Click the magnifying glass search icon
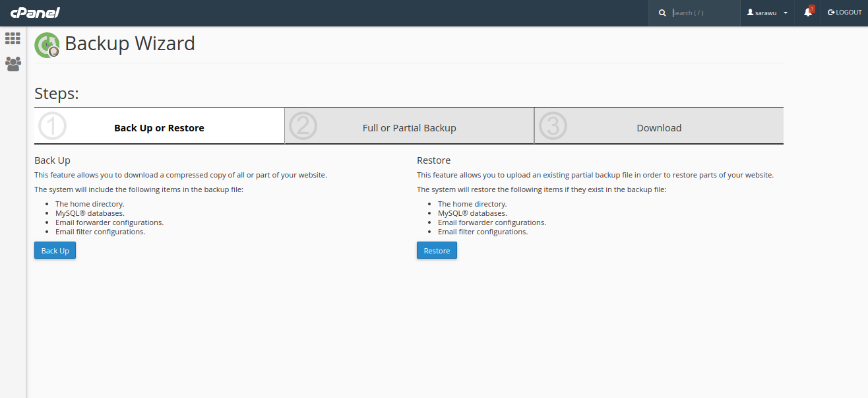Viewport: 868px width, 398px height. [662, 13]
